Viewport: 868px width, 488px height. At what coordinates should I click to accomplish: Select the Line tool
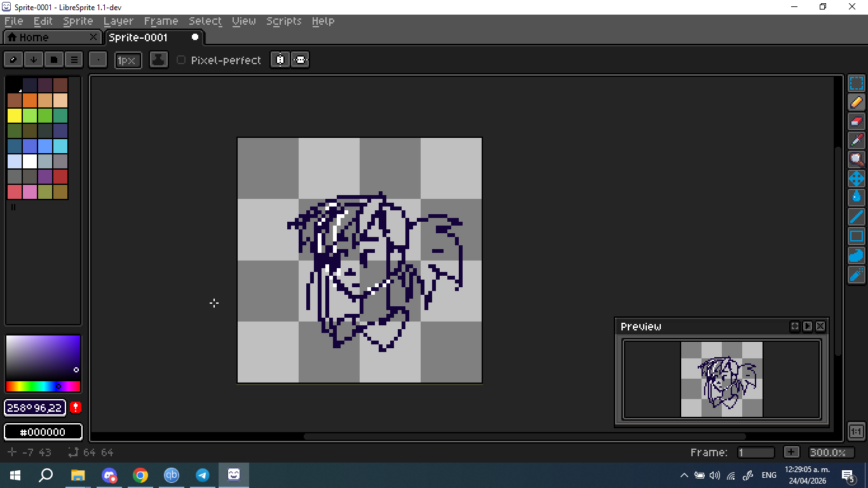click(x=857, y=217)
